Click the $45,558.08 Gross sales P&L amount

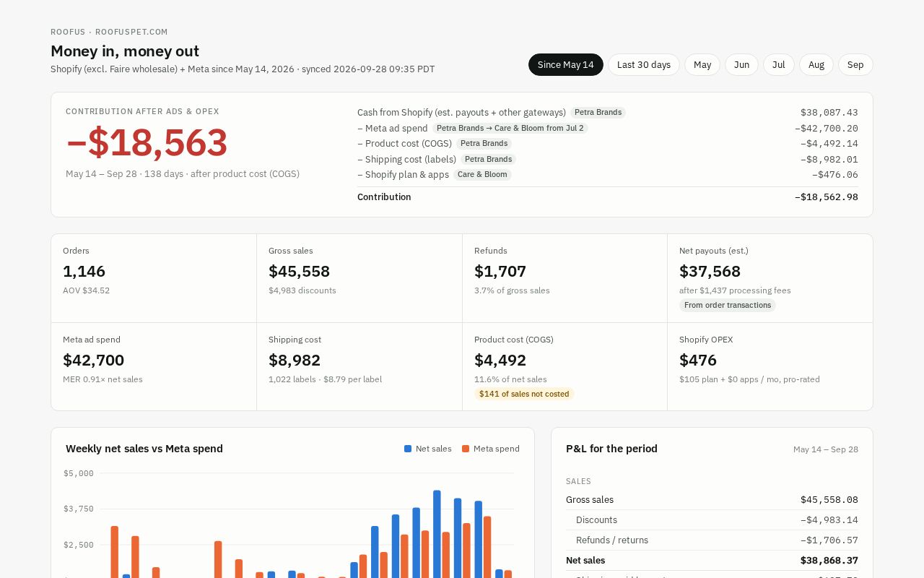coord(829,500)
